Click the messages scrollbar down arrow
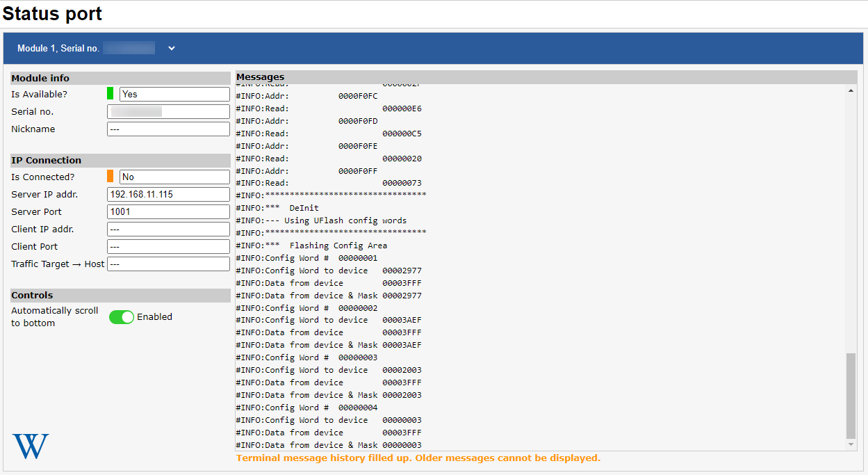The height and width of the screenshot is (475, 868). (851, 444)
